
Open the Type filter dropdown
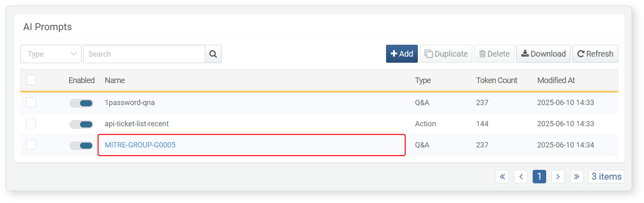51,54
